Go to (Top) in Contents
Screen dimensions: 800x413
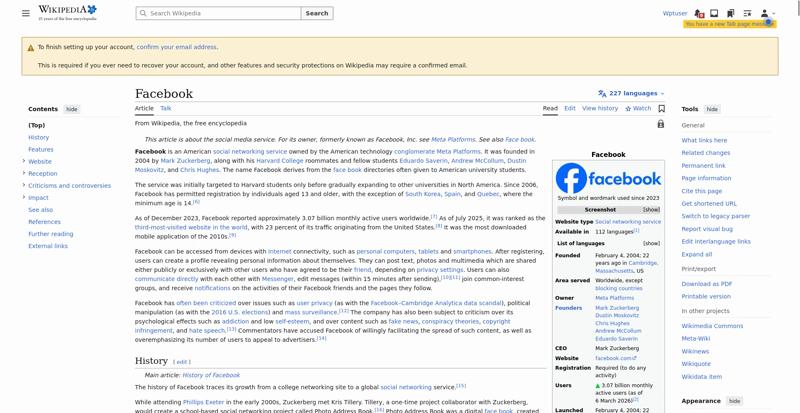(36, 125)
